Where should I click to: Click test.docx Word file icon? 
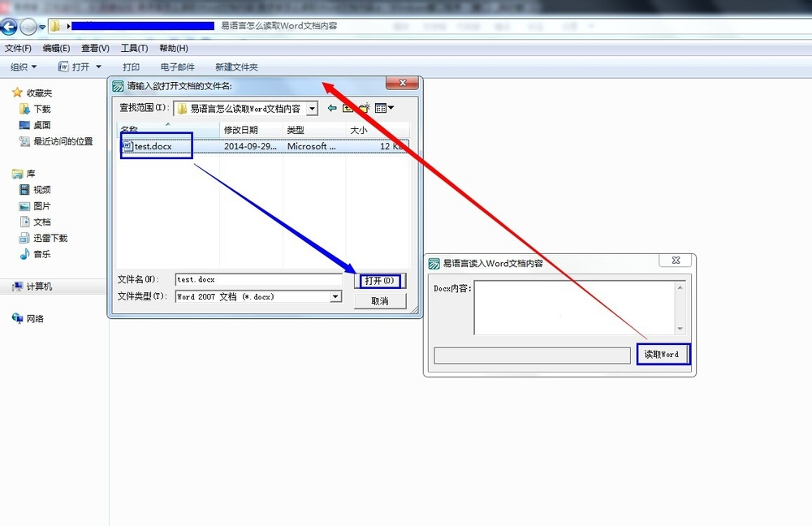pos(127,146)
